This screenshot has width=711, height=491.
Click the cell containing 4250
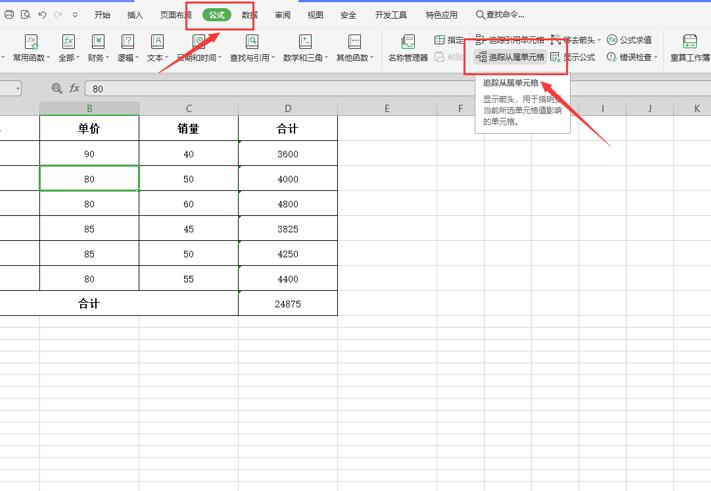click(288, 253)
